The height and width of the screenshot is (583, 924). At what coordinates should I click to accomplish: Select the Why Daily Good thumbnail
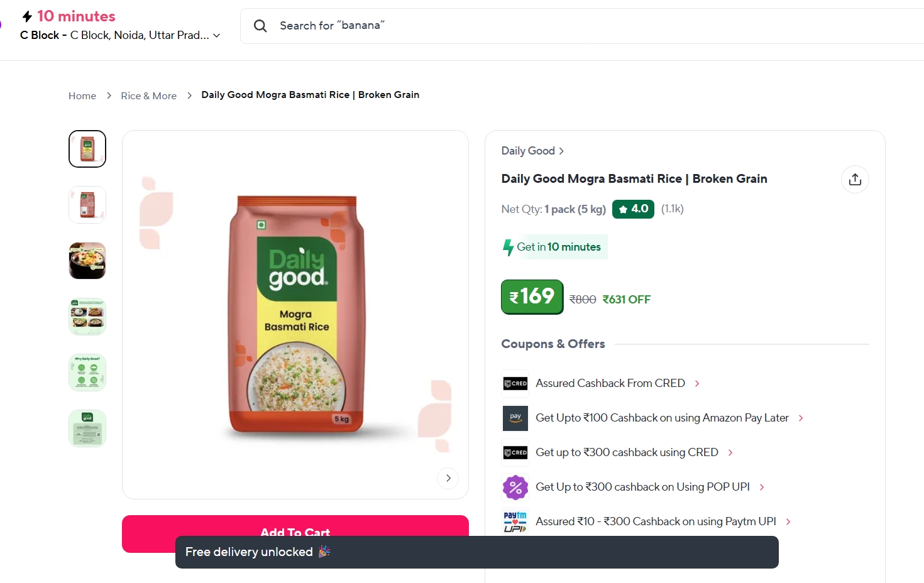point(87,373)
